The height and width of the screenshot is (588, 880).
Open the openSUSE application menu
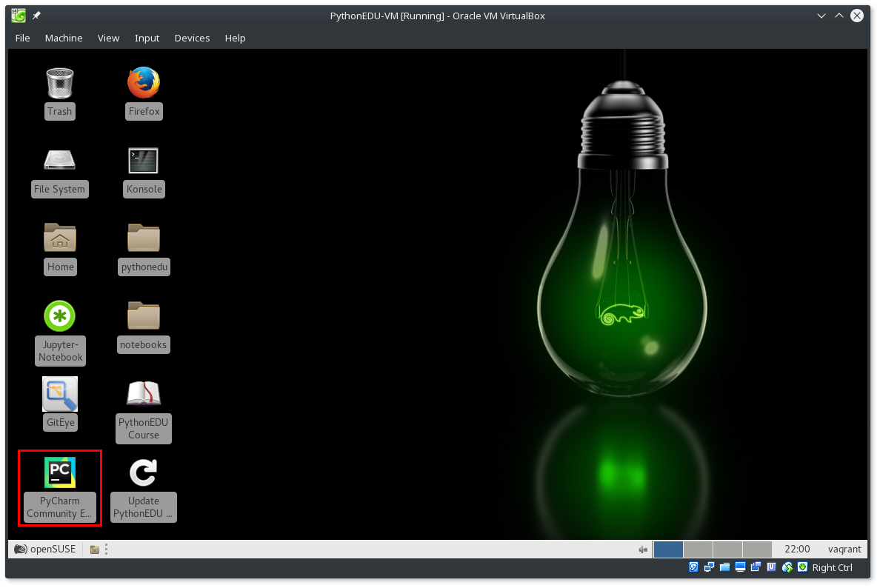tap(45, 549)
